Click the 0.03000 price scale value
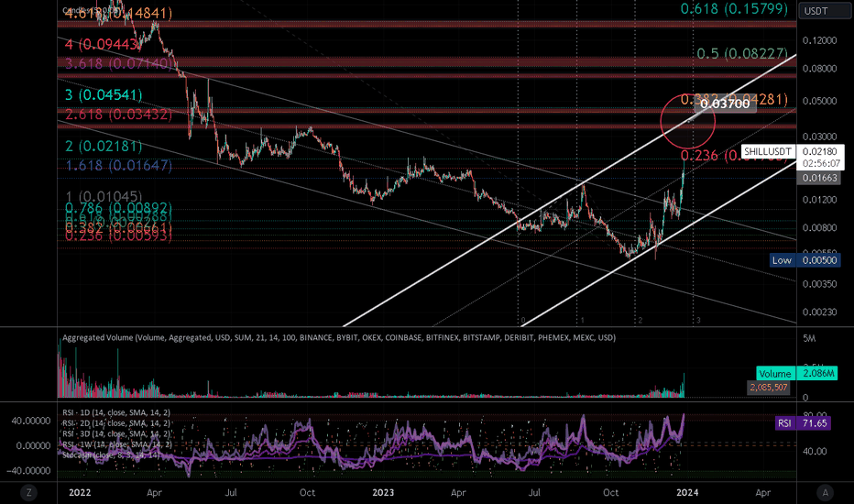Screen dimensions: 854x504 tap(819, 137)
